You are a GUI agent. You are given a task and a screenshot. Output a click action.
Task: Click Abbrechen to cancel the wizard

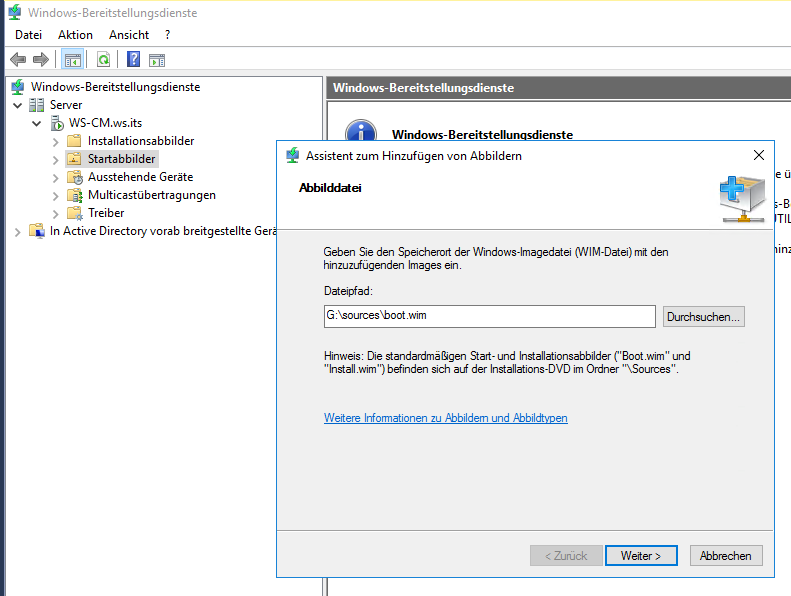point(725,556)
